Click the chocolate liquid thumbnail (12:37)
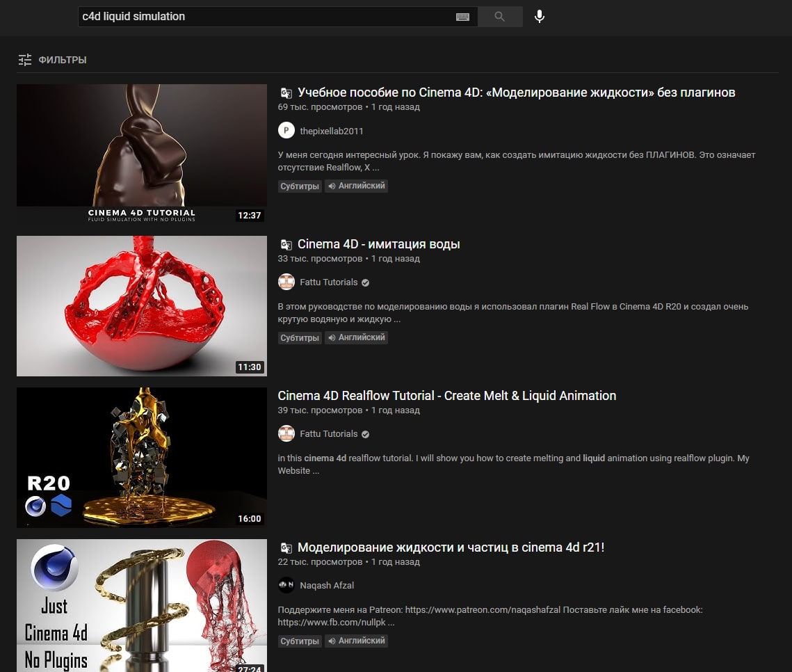 tap(141, 154)
